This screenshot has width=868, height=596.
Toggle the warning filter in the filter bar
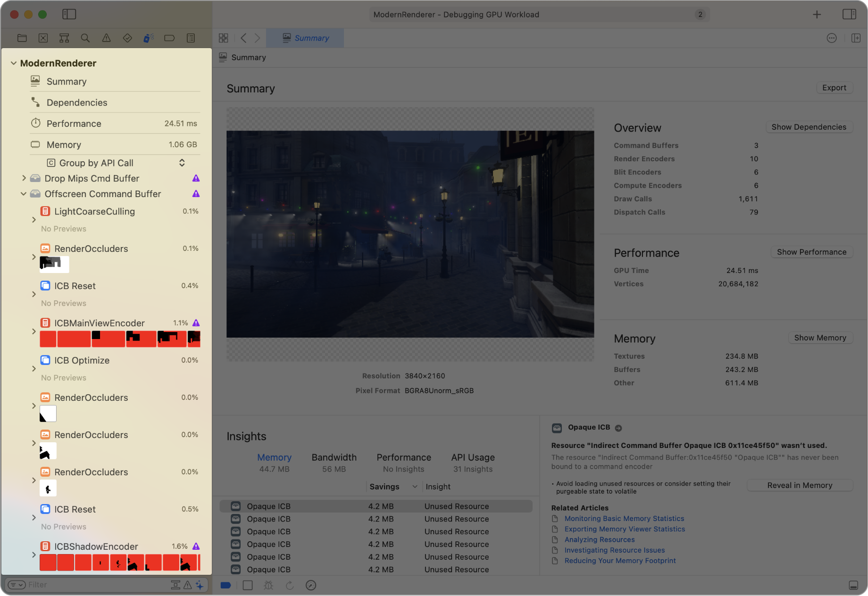(x=188, y=584)
